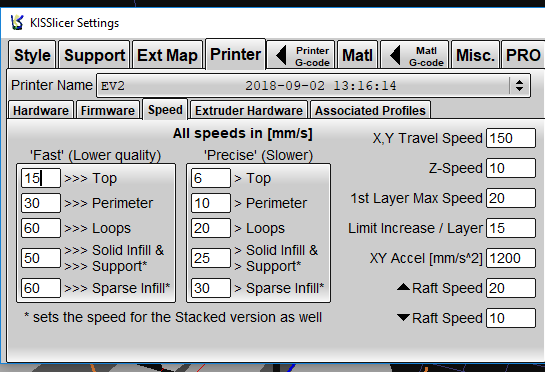Click the arrow icon on Matl G-code tab

tap(395, 55)
